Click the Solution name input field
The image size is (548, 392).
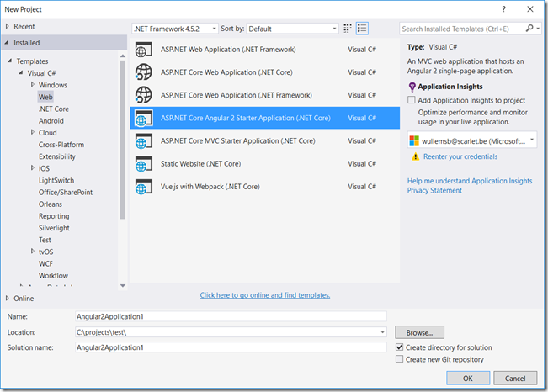pos(231,347)
